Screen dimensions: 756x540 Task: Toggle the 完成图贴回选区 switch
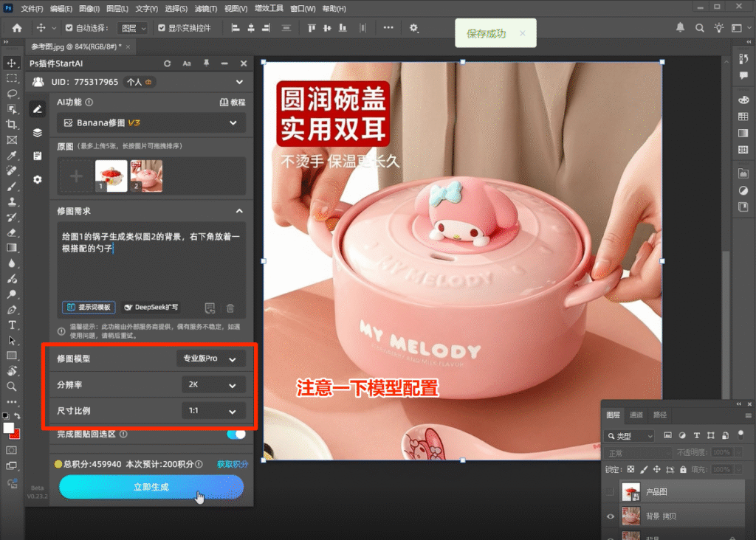pos(236,434)
